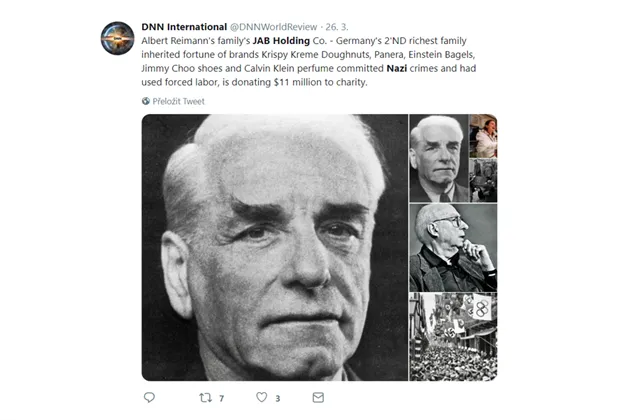Image resolution: width=640 pixels, height=420 pixels.
Task: Open the small grayscale crowd thumbnail below woman
Action: point(483,180)
